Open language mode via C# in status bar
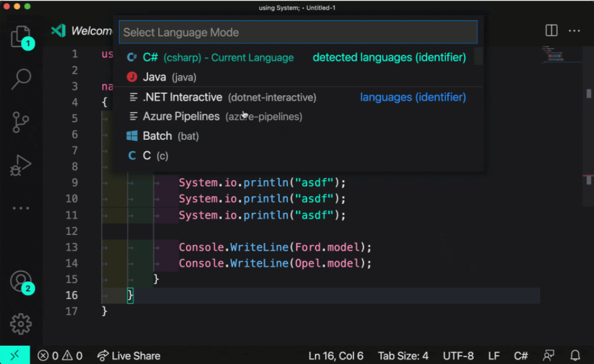The height and width of the screenshot is (364, 594). click(521, 356)
